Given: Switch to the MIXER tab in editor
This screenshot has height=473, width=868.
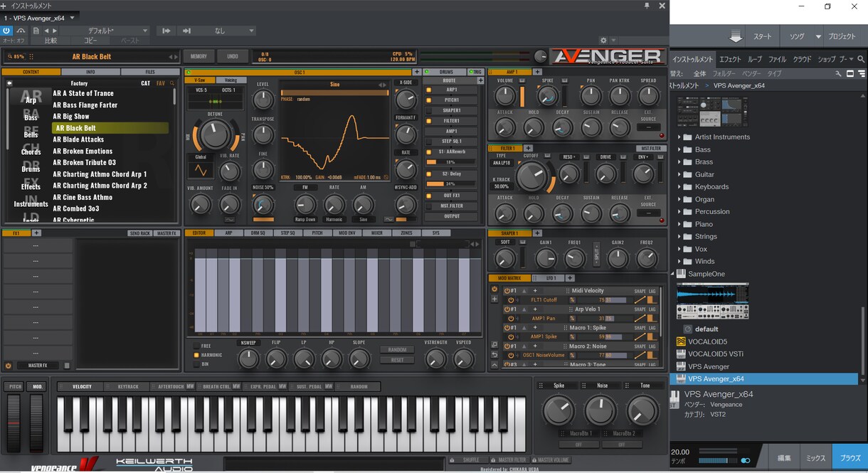Looking at the screenshot, I should click(376, 233).
